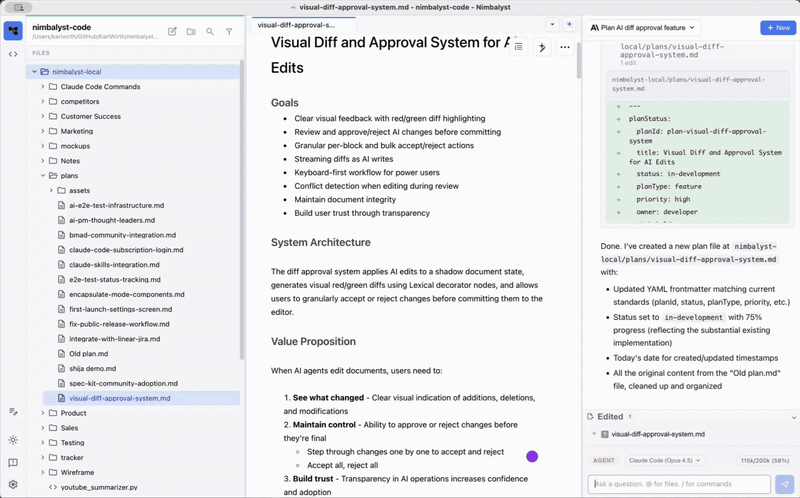
Task: Open the Claude Code (Opus 4.5) model dropdown
Action: pos(665,460)
